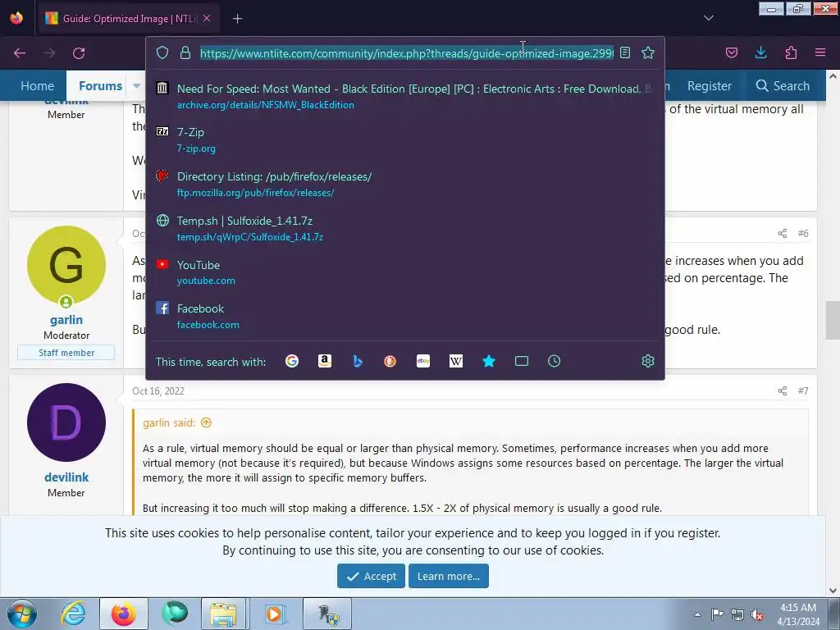Open the forum Search in navbar
This screenshot has width=840, height=630.
click(782, 85)
